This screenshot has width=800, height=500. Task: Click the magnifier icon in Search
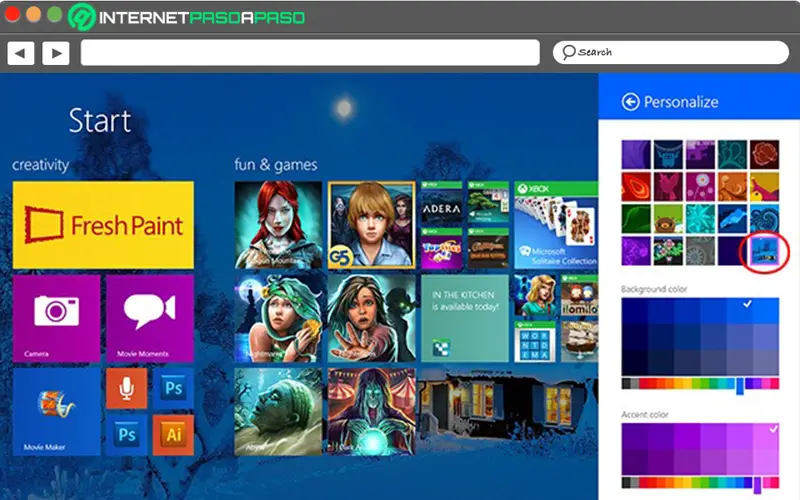pyautogui.click(x=568, y=53)
